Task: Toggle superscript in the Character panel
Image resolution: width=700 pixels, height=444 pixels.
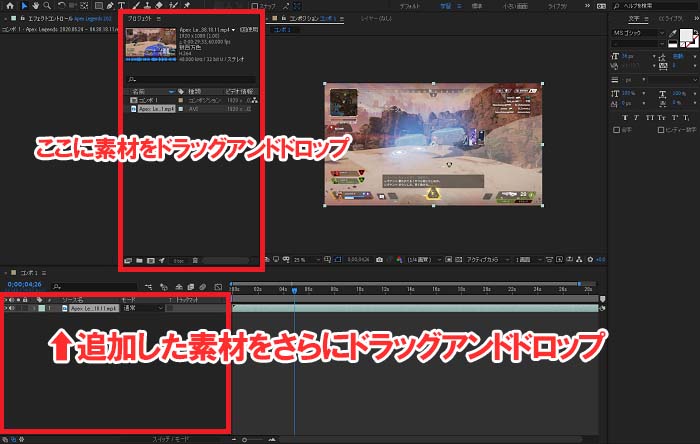Action: point(675,118)
